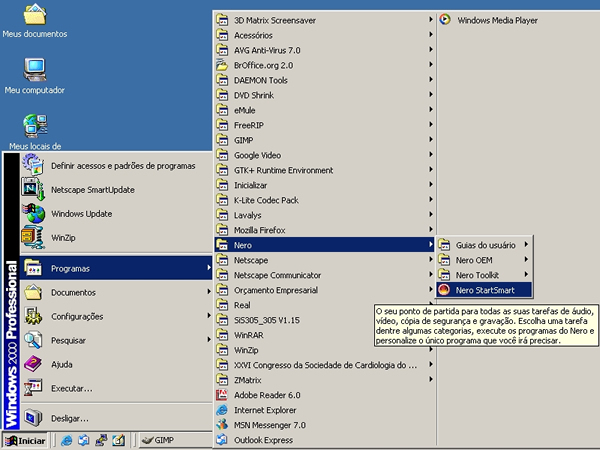Screen dimensions: 600x450
Task: Click the GIMP taskbar button
Action: (x=175, y=440)
